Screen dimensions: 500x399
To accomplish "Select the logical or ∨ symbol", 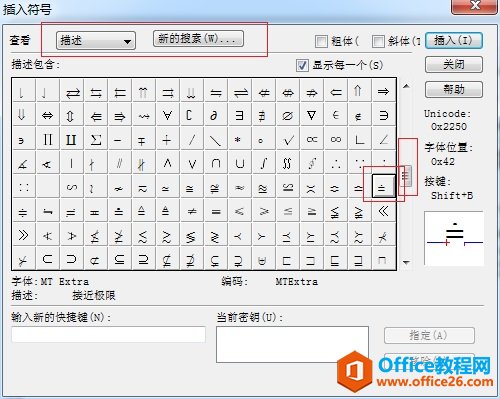I will 192,163.
